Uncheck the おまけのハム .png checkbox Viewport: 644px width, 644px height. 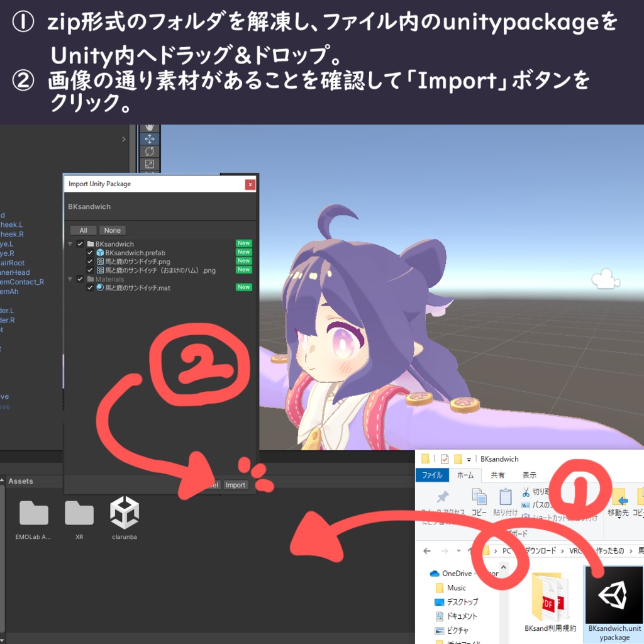89,270
